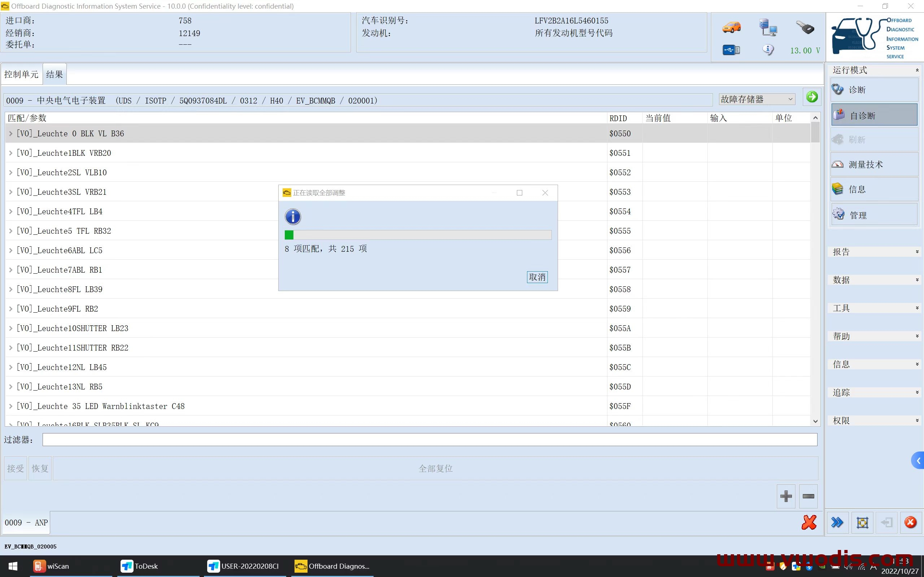
Task: Switch to the 控制单元 tab
Action: pyautogui.click(x=21, y=74)
